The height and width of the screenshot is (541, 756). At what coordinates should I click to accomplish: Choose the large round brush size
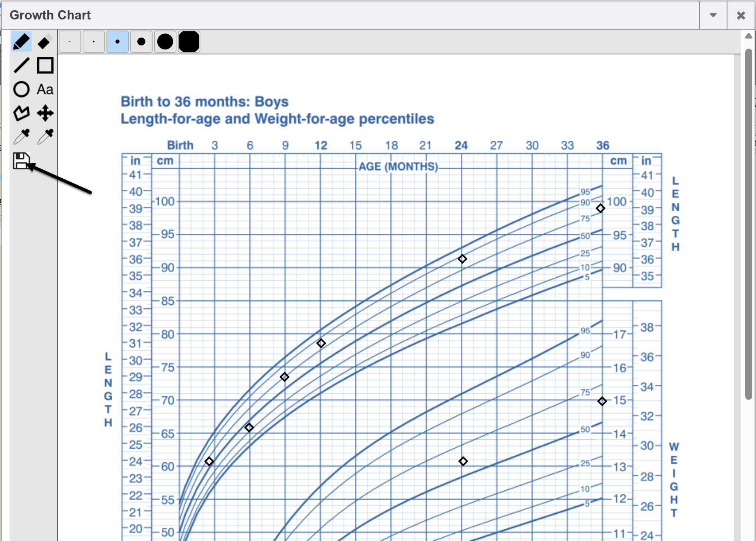[x=165, y=42]
